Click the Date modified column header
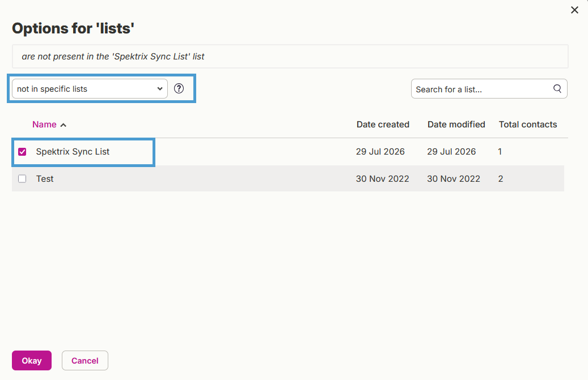Image resolution: width=588 pixels, height=380 pixels. (x=456, y=124)
